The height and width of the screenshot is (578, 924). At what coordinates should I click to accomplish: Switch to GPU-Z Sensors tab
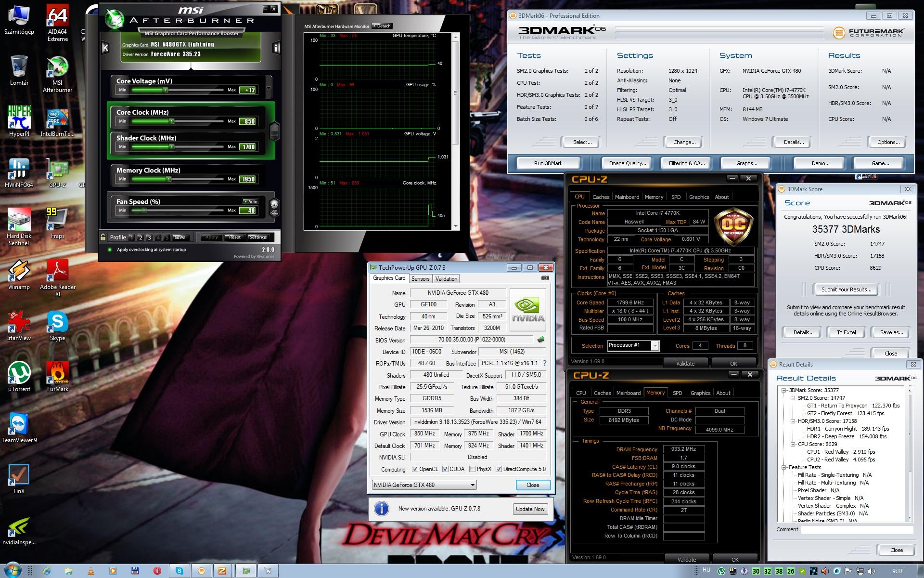point(420,279)
